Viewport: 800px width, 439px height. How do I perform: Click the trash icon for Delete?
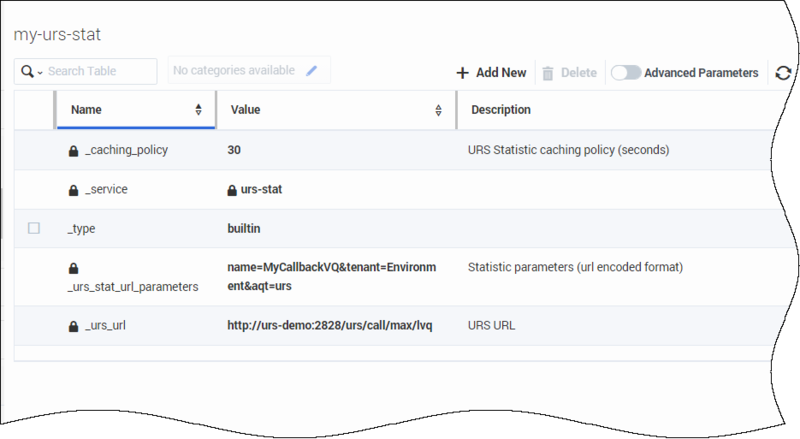pos(548,73)
